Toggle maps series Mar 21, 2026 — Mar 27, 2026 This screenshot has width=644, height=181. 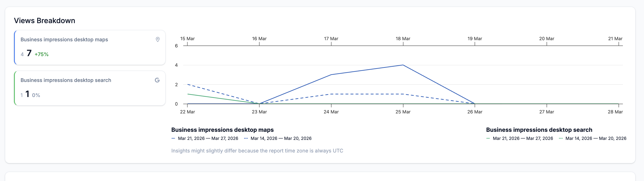208,138
